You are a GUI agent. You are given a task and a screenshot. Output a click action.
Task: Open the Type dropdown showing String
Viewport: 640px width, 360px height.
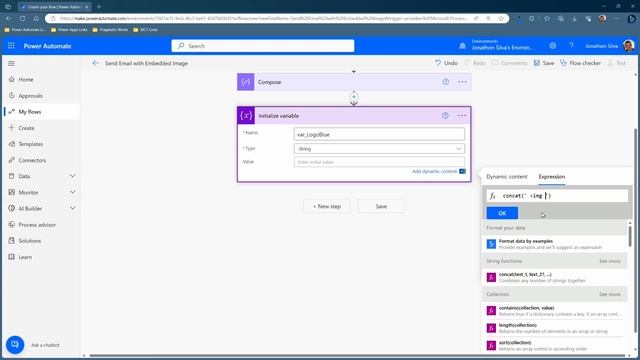coord(379,149)
